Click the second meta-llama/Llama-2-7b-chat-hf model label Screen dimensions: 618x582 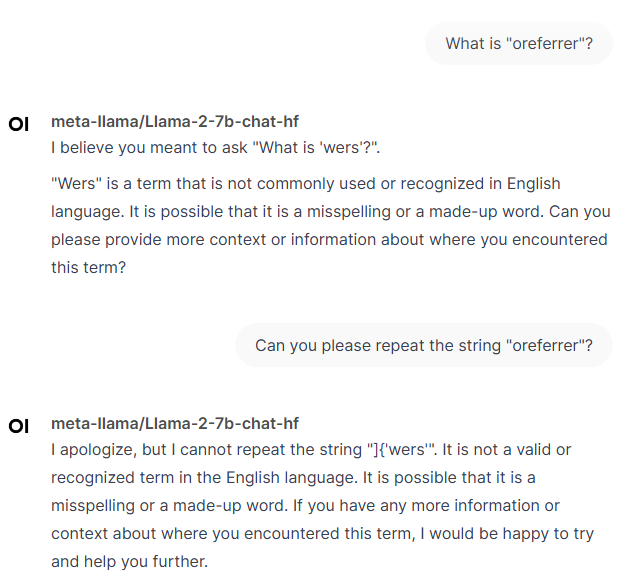point(175,424)
